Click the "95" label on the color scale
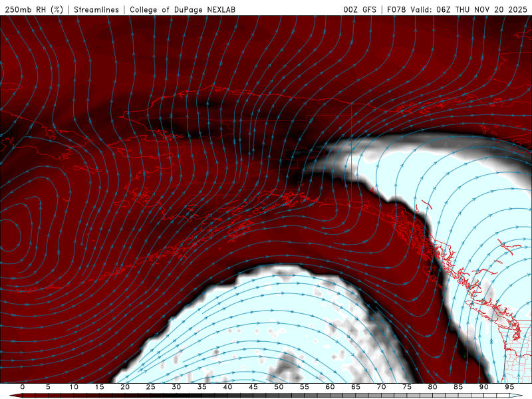Image resolution: width=532 pixels, height=399 pixels. pos(509,387)
